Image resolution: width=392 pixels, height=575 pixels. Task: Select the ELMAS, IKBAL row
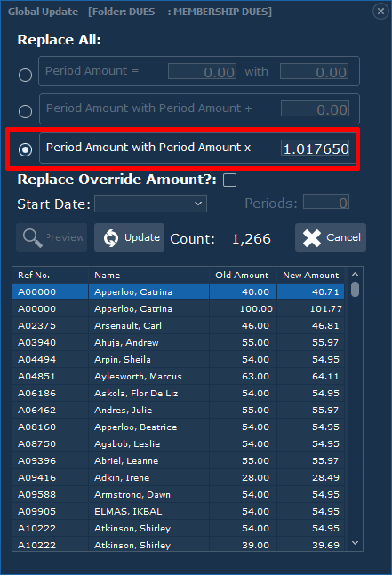click(179, 511)
